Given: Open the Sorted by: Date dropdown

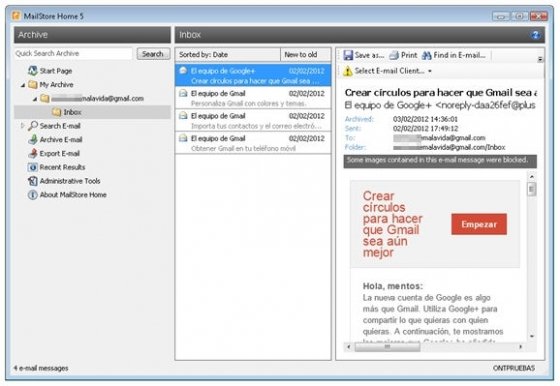Looking at the screenshot, I should pyautogui.click(x=228, y=55).
